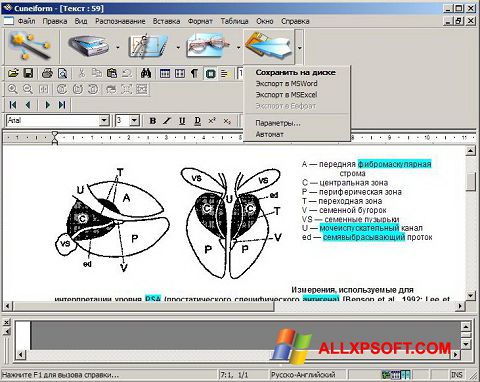Image resolution: width=480 pixels, height=382 pixels.
Task: Click the glasses recognition icon
Action: (x=209, y=47)
